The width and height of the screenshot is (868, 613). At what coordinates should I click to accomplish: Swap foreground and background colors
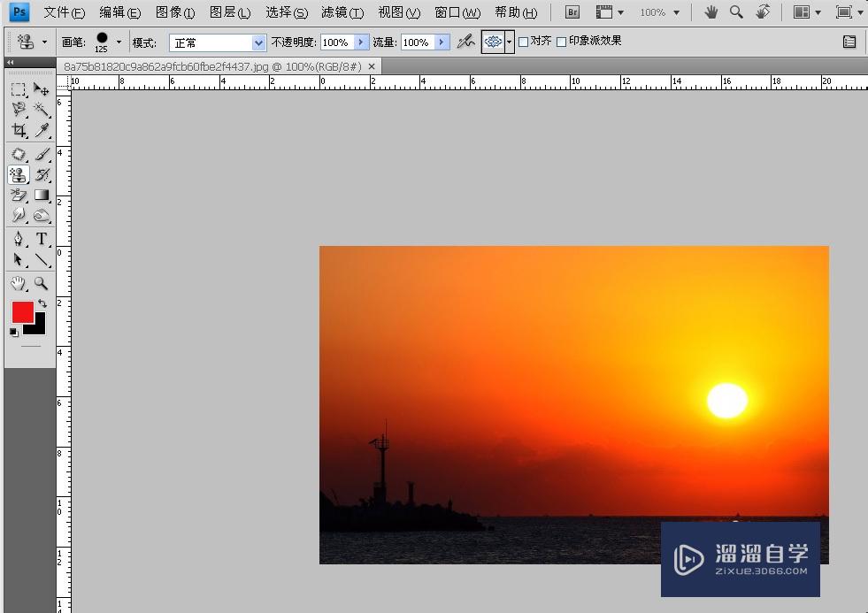[42, 303]
